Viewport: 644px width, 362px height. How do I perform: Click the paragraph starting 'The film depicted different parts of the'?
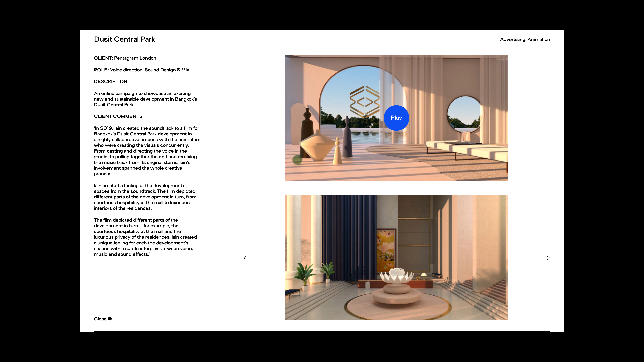tap(145, 237)
